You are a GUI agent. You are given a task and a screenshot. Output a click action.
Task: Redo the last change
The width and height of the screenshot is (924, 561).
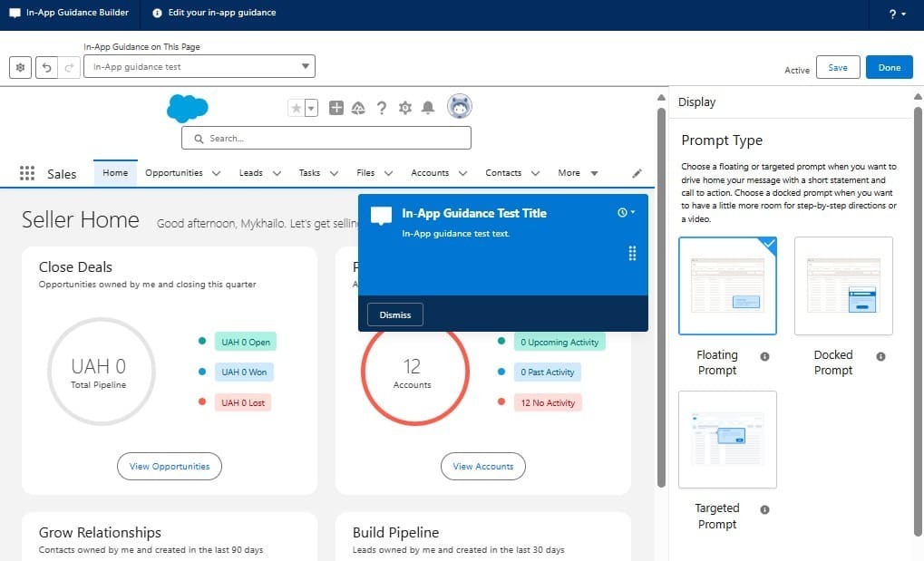(68, 67)
